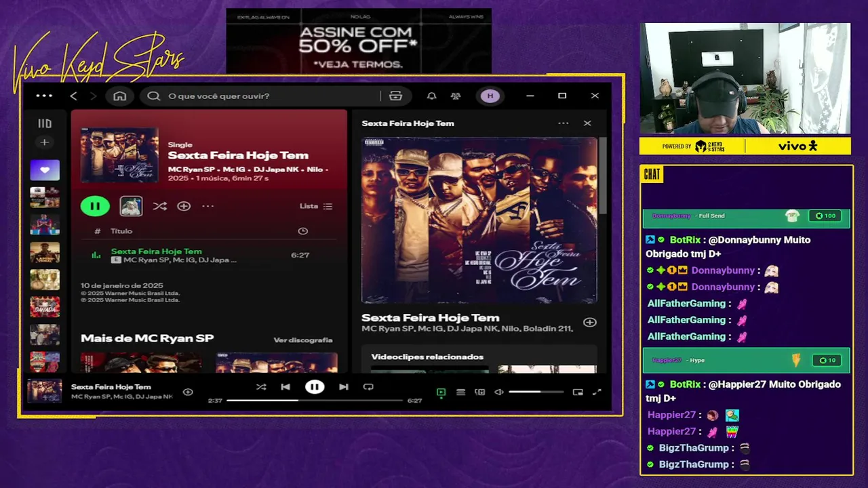Open Connect to a device icon
The image size is (868, 488).
click(x=480, y=392)
